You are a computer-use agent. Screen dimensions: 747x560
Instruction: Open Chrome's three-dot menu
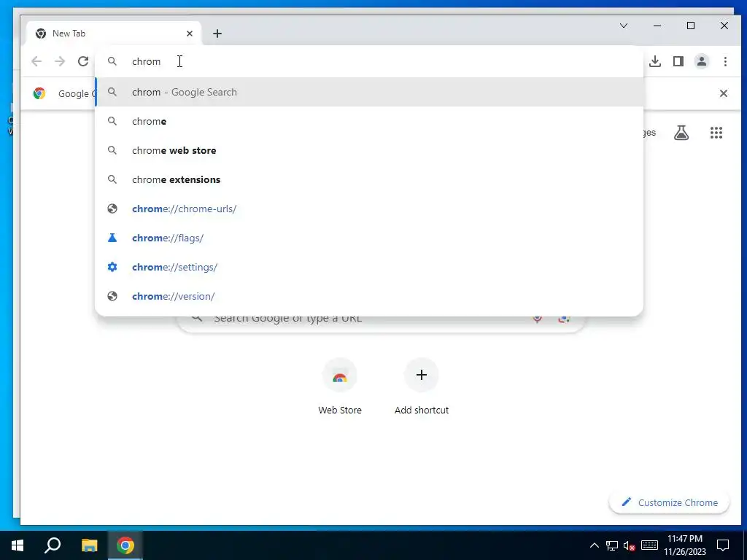click(x=725, y=61)
